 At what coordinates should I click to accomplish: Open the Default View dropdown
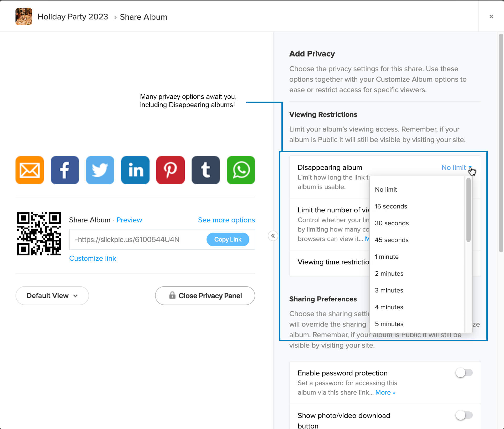(x=52, y=296)
